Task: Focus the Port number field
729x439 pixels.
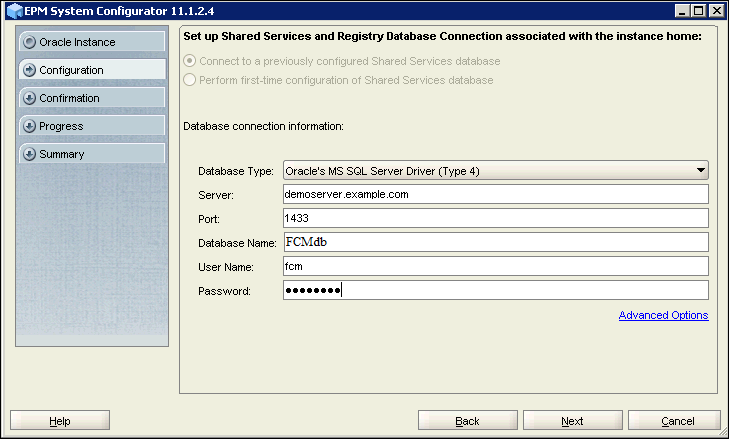Action: point(495,218)
